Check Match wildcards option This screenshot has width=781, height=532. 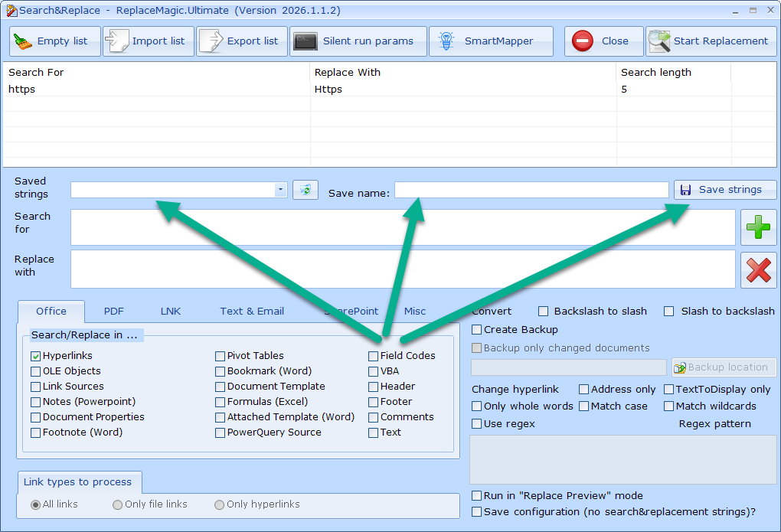(x=669, y=406)
